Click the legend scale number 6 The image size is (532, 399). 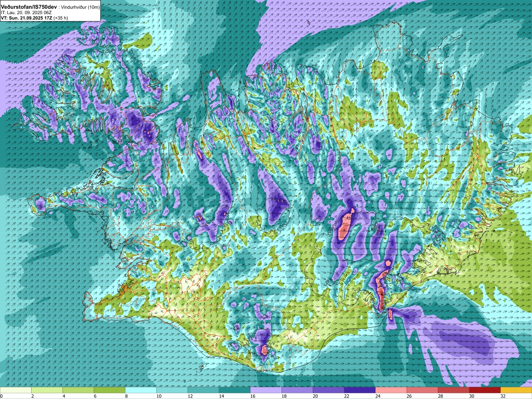[95, 396]
